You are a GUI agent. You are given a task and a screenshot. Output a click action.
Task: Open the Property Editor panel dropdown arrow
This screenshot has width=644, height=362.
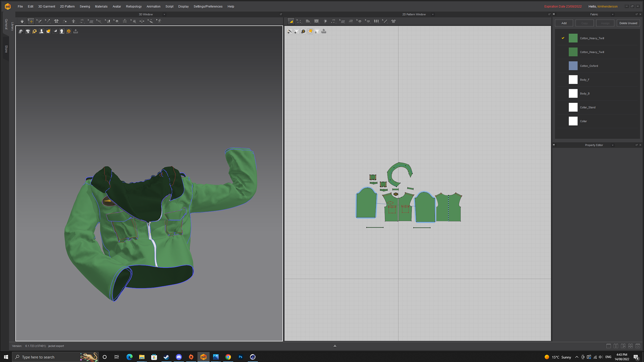click(x=612, y=145)
